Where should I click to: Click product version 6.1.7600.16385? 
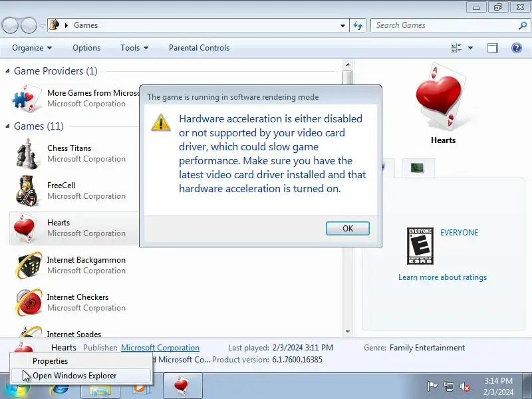(x=297, y=360)
